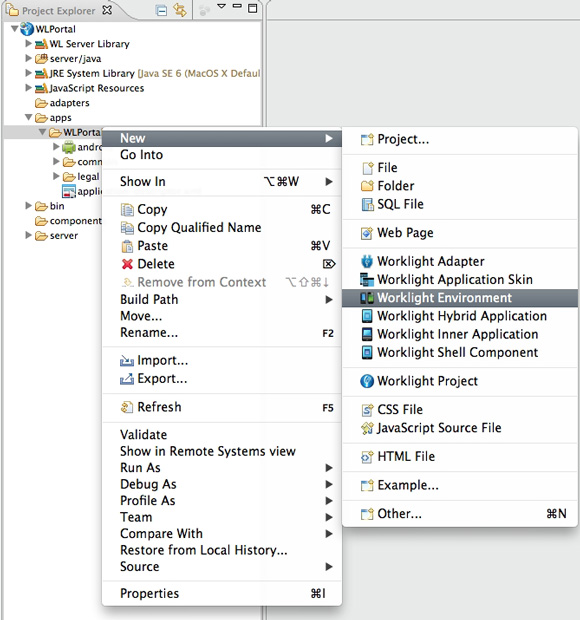Expand the bottom server folder

(28, 235)
